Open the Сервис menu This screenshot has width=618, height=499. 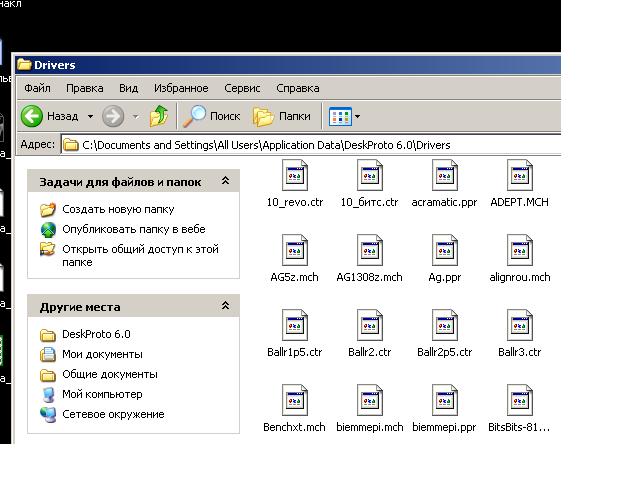coord(242,88)
